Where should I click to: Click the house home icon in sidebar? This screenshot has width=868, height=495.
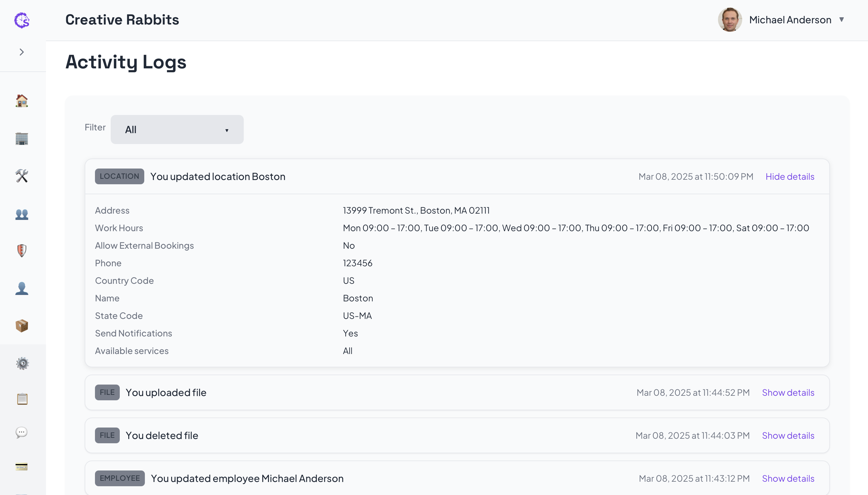[x=22, y=101]
